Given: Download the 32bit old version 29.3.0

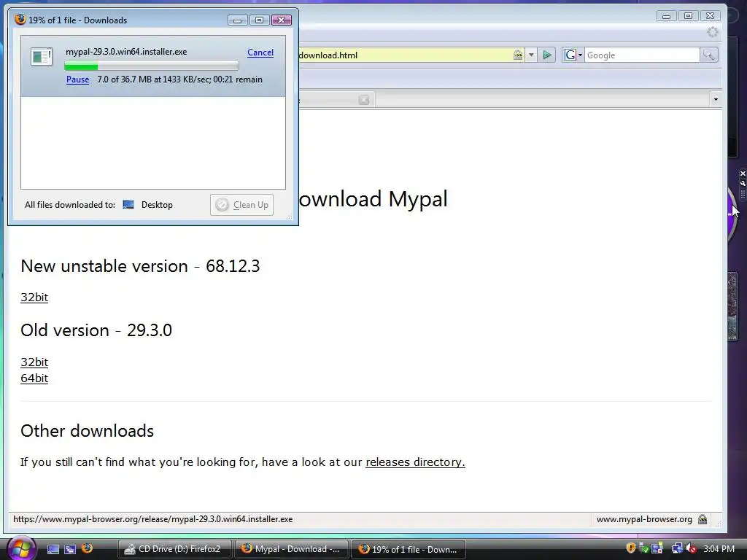Looking at the screenshot, I should pos(34,362).
